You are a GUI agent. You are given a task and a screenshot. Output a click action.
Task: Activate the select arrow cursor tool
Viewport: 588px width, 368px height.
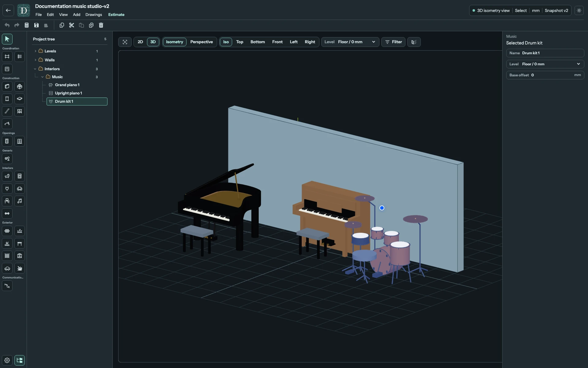[7, 39]
